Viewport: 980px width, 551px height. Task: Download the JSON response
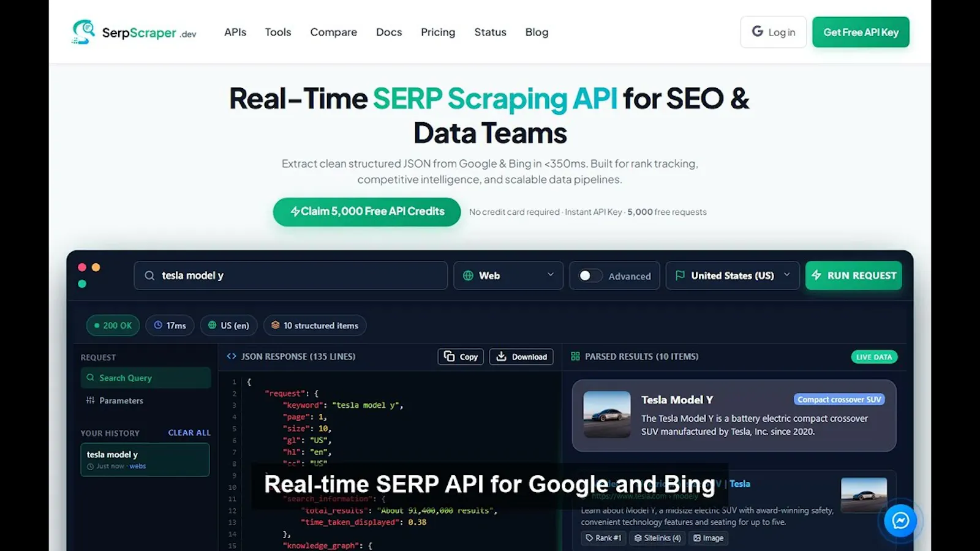pyautogui.click(x=521, y=356)
